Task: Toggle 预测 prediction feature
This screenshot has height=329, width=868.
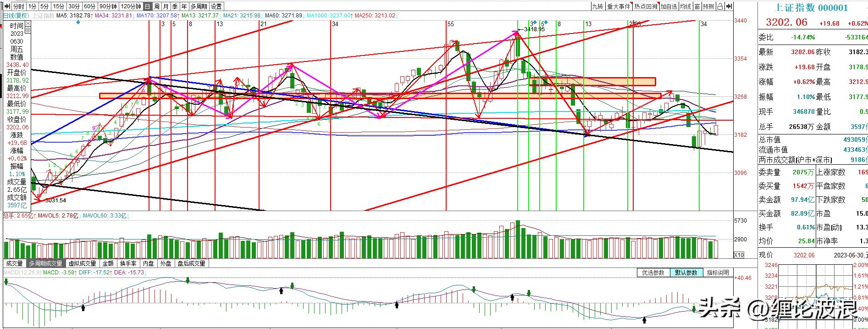Action: (x=708, y=6)
